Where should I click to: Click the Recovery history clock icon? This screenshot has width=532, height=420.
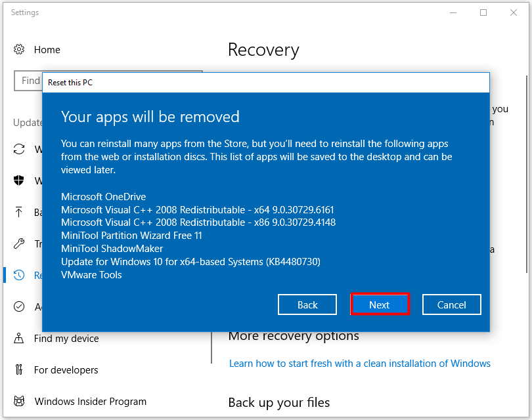[x=19, y=275]
